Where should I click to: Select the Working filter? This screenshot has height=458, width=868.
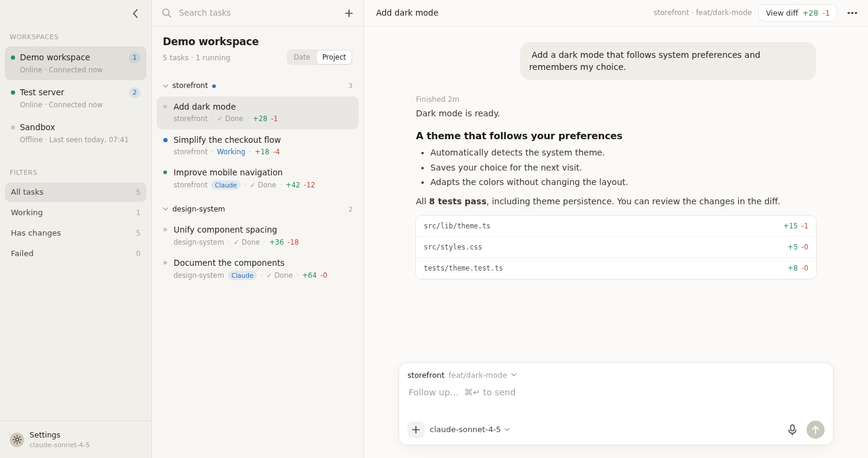[x=76, y=213]
